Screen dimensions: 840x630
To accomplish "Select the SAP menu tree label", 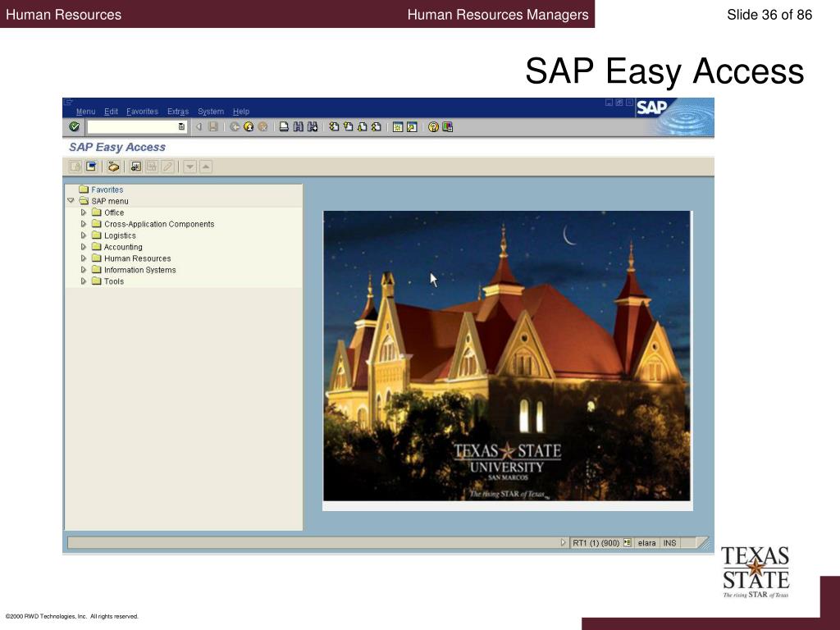I will point(110,202).
